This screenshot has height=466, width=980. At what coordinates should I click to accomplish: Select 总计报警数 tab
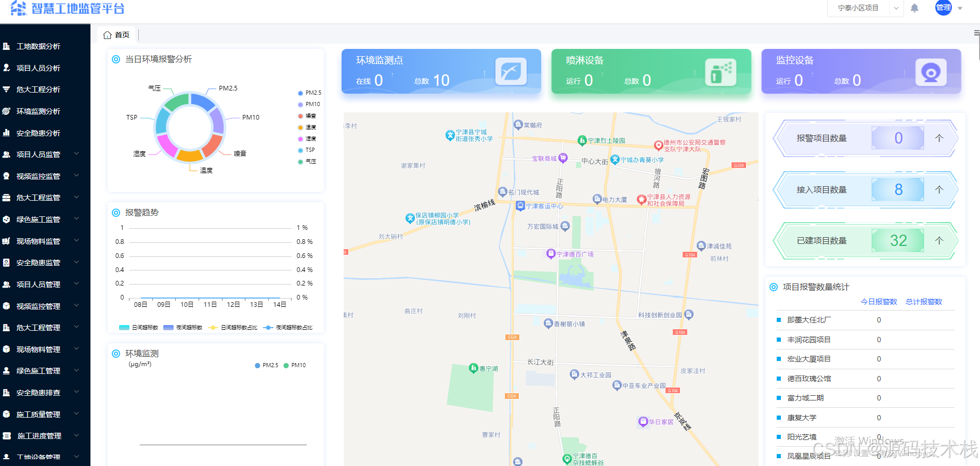pyautogui.click(x=924, y=302)
